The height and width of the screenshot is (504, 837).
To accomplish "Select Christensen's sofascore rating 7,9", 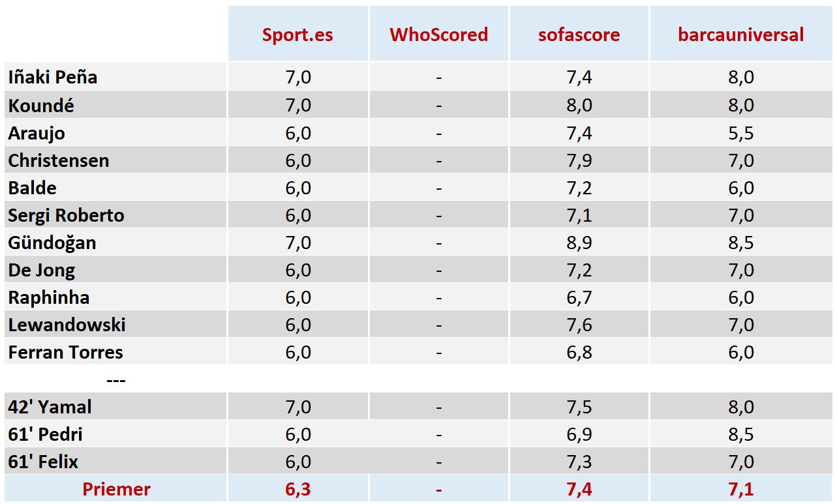I will (579, 160).
